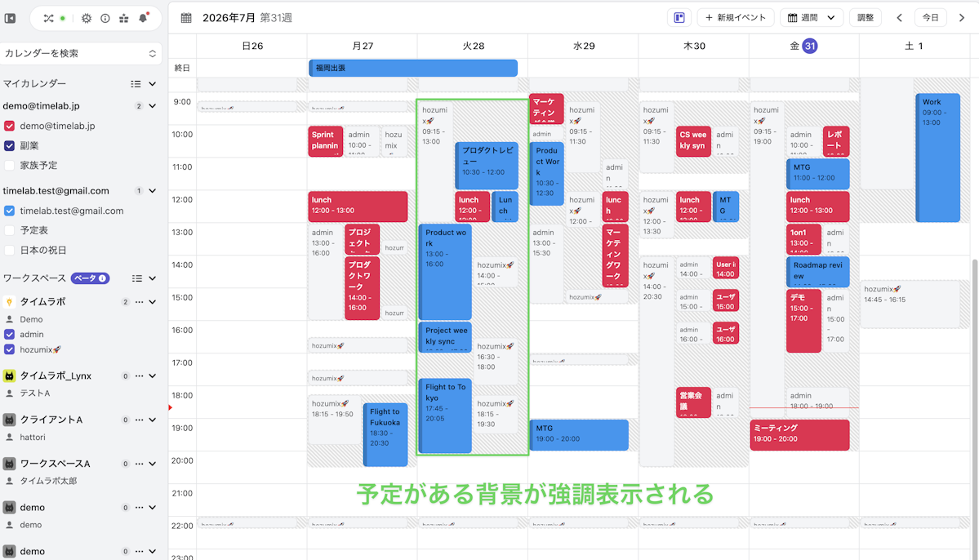
Task: Open the 週間 view dropdown
Action: (812, 17)
